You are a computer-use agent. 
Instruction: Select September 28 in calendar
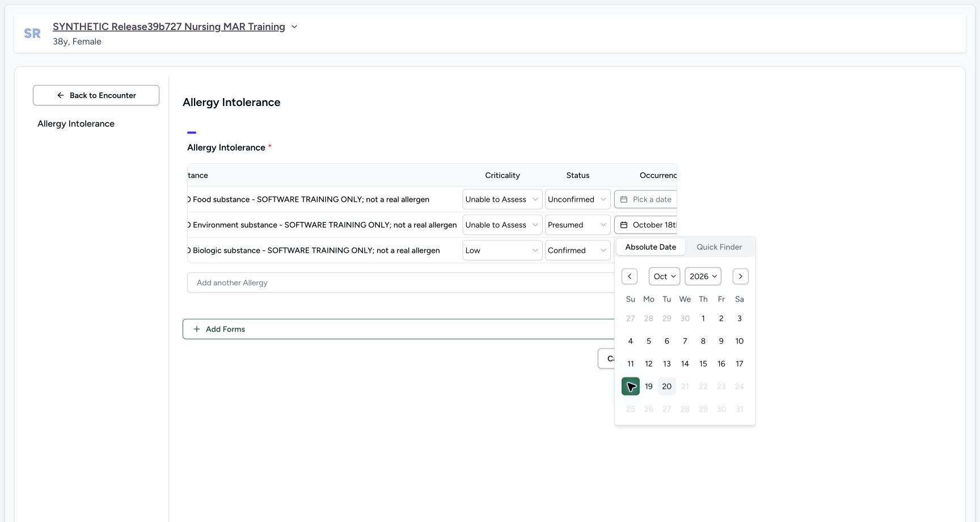(649, 319)
